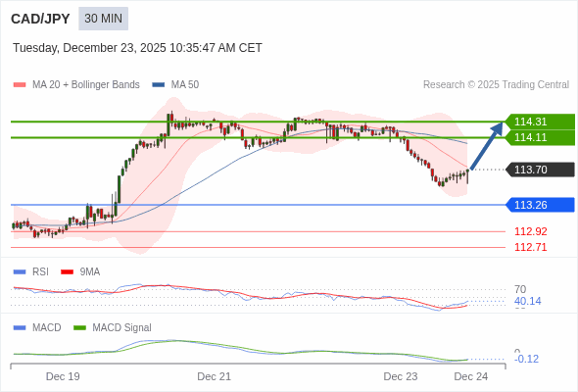Click the 113.26 blue pivot tag
578x392 pixels.
pyautogui.click(x=540, y=205)
